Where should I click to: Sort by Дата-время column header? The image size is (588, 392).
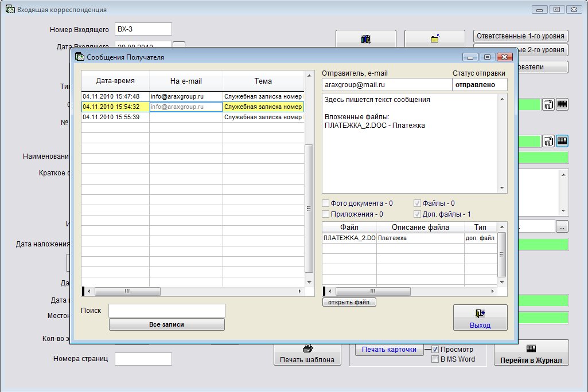115,81
